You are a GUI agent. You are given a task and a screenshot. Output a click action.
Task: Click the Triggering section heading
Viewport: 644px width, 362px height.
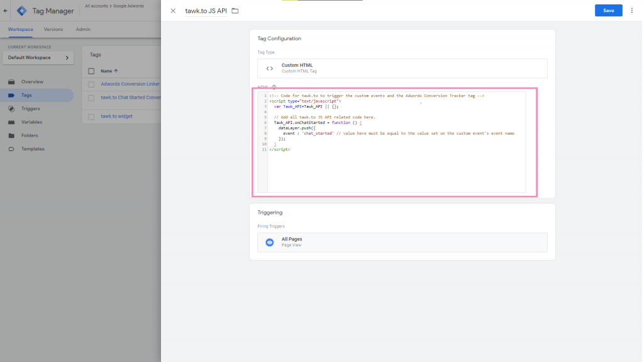270,213
